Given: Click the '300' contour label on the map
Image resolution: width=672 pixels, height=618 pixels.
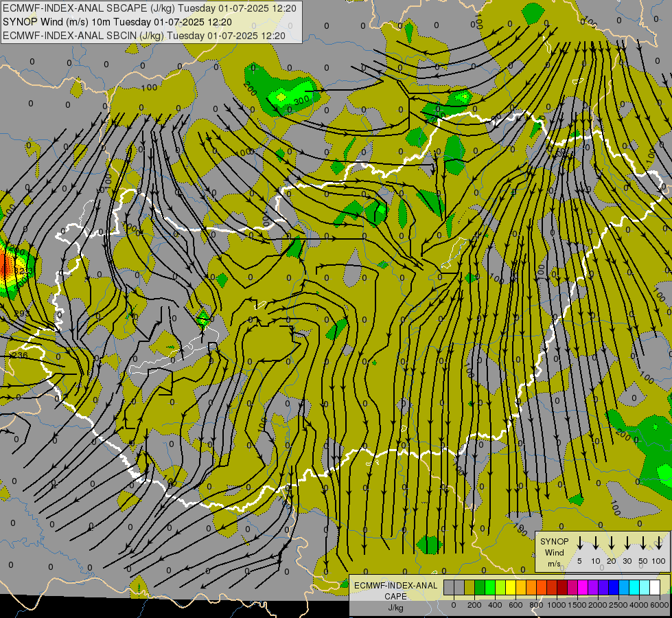Looking at the screenshot, I should click(302, 101).
